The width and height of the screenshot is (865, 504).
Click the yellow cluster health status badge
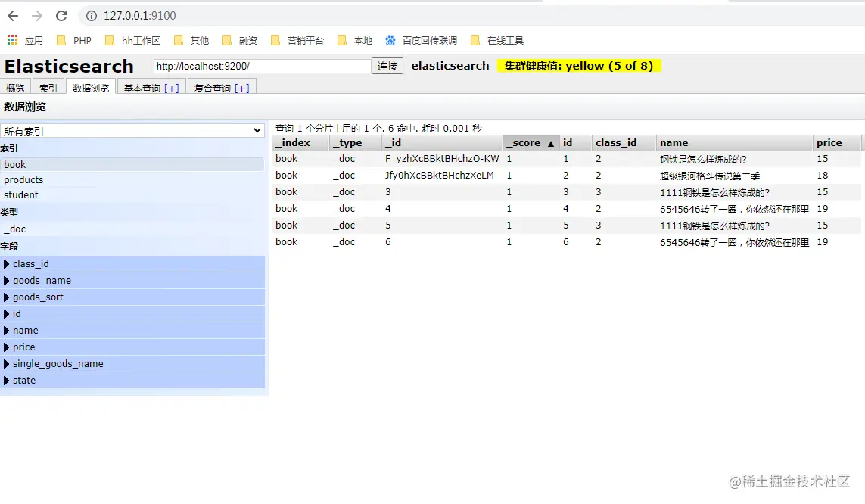click(x=579, y=66)
